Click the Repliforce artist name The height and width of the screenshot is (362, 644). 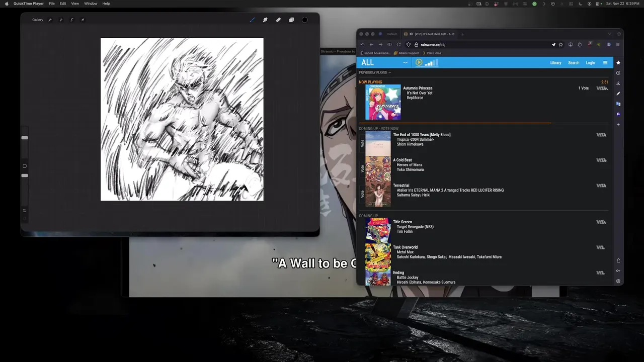pyautogui.click(x=415, y=98)
